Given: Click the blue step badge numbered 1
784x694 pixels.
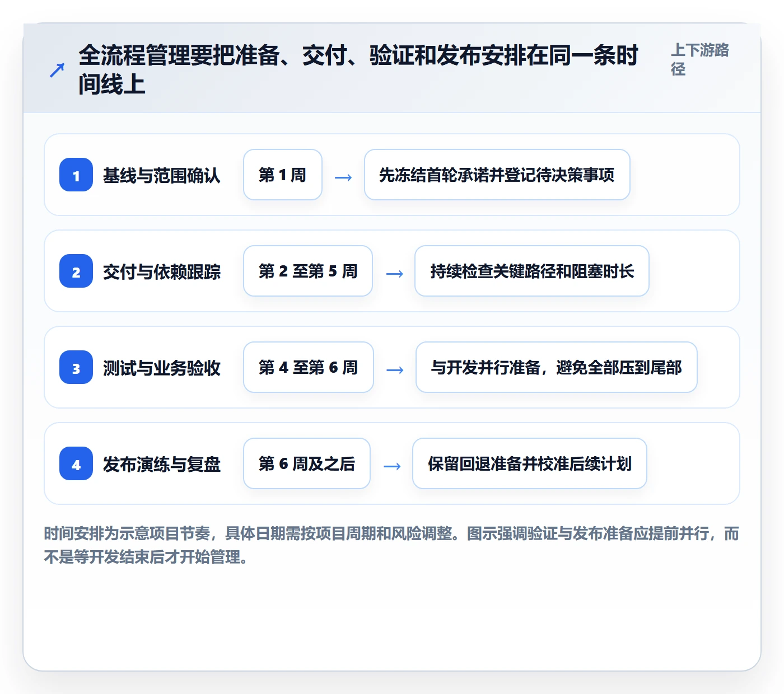Looking at the screenshot, I should click(x=76, y=175).
